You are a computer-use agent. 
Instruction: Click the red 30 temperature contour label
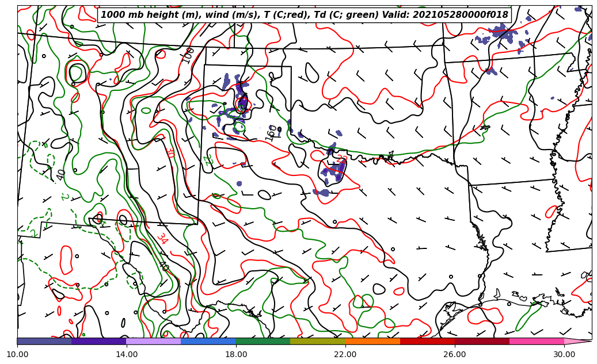[x=169, y=152]
